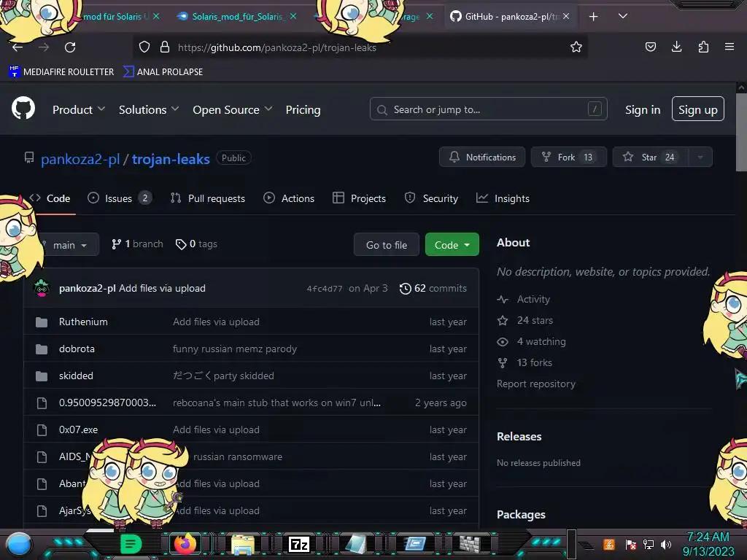Click the pankoza2-pl commit author avatar
This screenshot has height=560, width=747.
pos(42,288)
